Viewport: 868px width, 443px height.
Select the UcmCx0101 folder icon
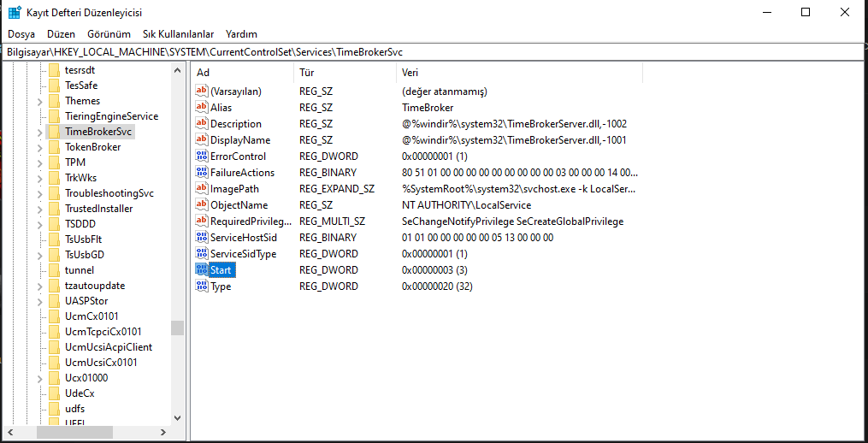[54, 316]
